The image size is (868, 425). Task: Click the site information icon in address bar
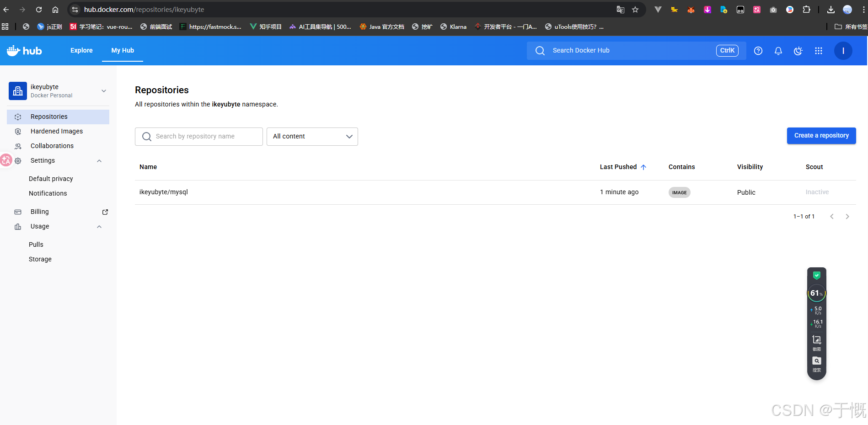pyautogui.click(x=75, y=10)
